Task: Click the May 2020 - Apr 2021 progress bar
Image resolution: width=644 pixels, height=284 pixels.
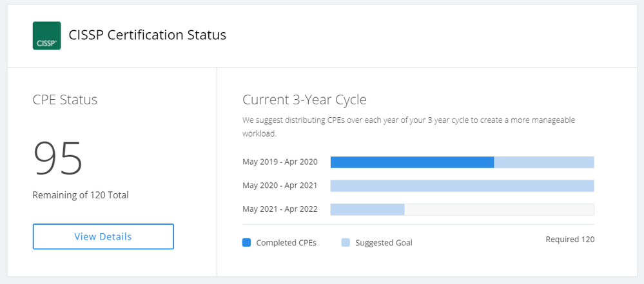Action: [x=462, y=186]
